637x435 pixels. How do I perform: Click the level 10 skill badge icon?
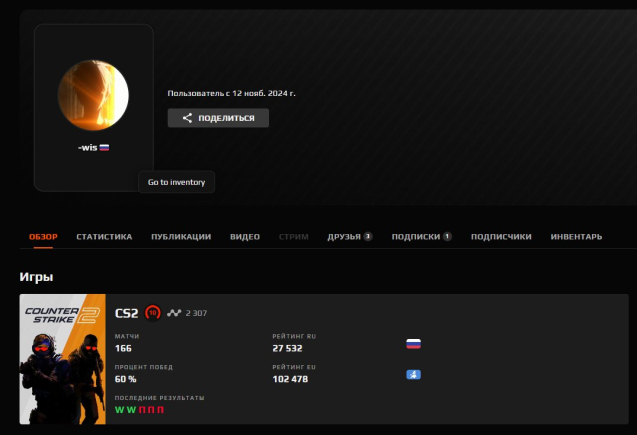point(152,313)
